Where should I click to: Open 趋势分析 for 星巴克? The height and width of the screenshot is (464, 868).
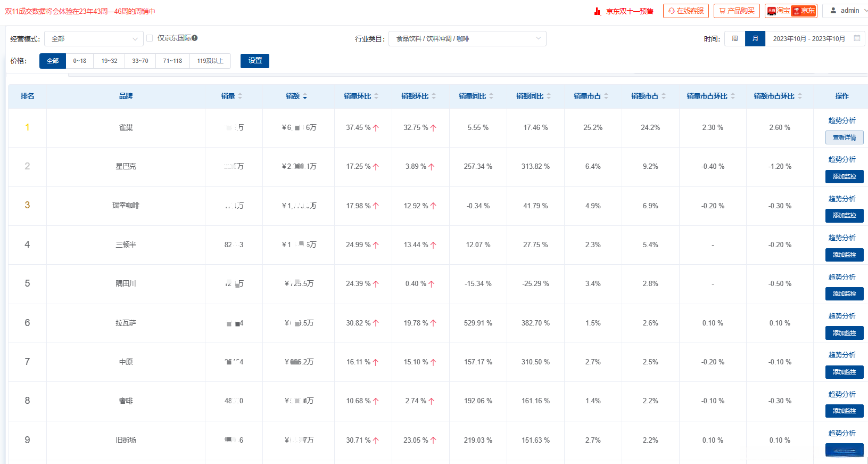point(842,159)
